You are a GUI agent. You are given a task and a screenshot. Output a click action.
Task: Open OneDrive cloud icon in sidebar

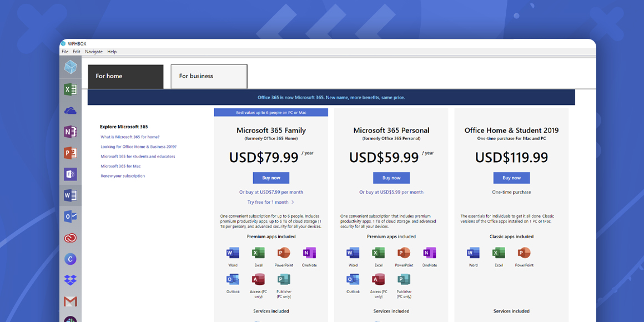tap(71, 110)
